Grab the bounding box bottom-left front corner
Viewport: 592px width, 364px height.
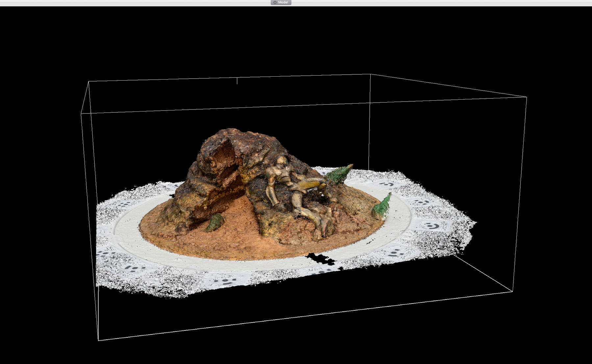coord(99,340)
